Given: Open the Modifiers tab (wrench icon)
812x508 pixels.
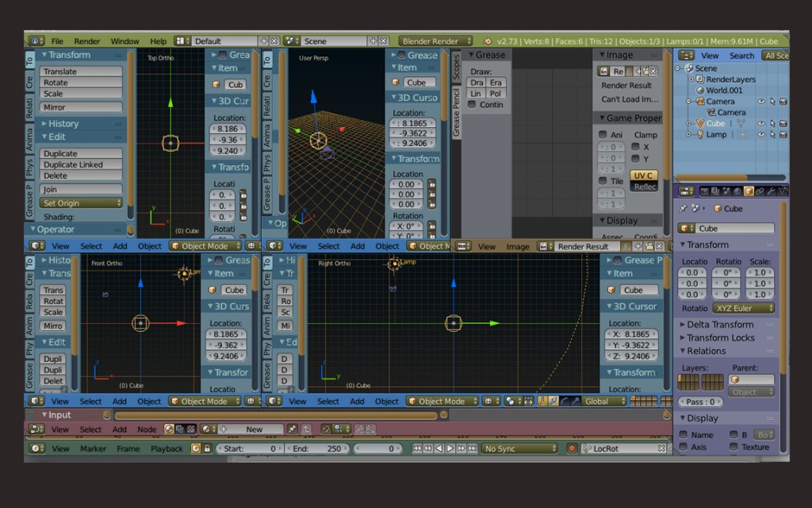Looking at the screenshot, I should [771, 190].
